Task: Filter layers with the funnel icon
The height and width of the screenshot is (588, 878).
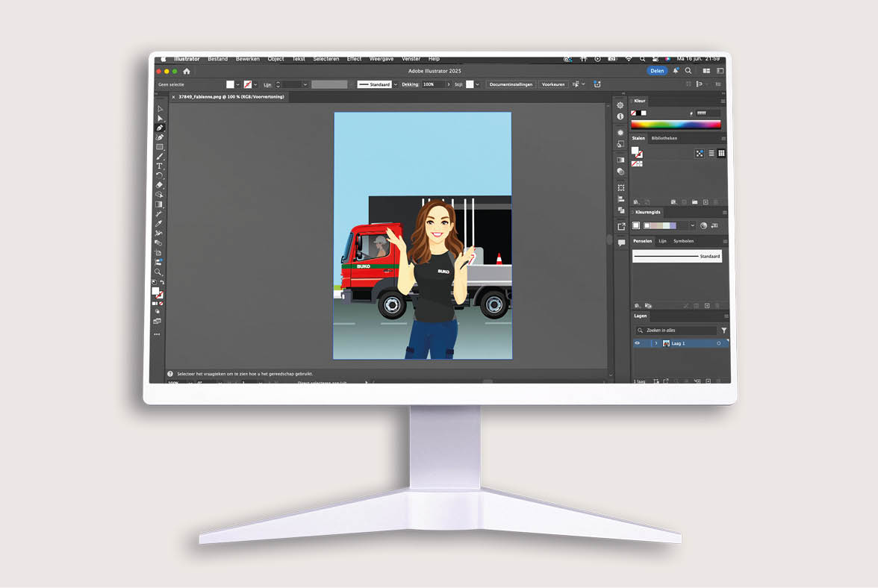Action: (x=723, y=331)
